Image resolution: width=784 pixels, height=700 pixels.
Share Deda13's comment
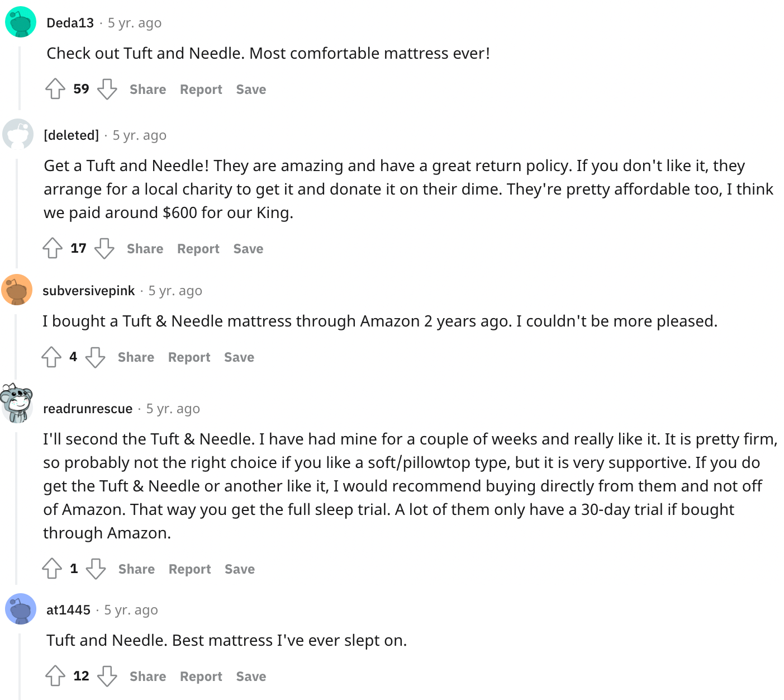(148, 89)
